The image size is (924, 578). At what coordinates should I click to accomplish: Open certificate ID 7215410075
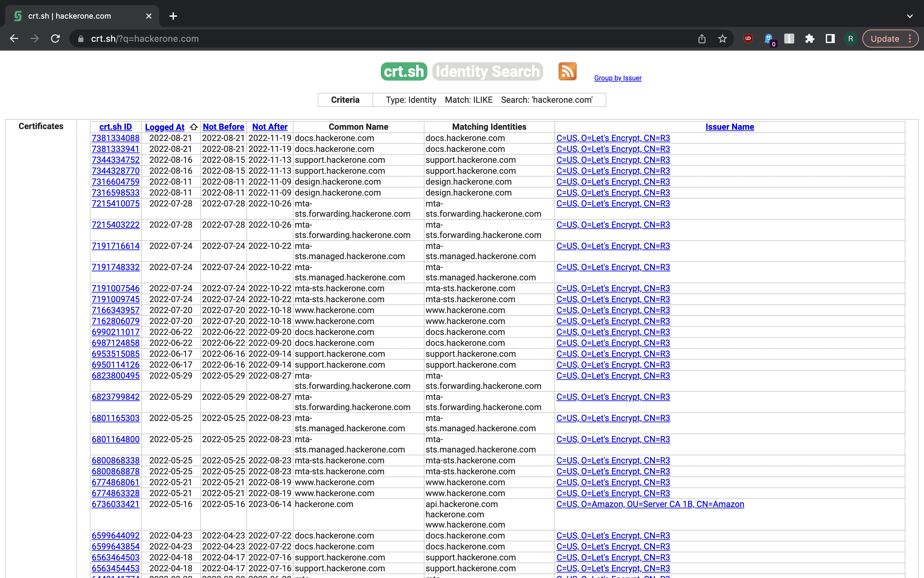[116, 204]
